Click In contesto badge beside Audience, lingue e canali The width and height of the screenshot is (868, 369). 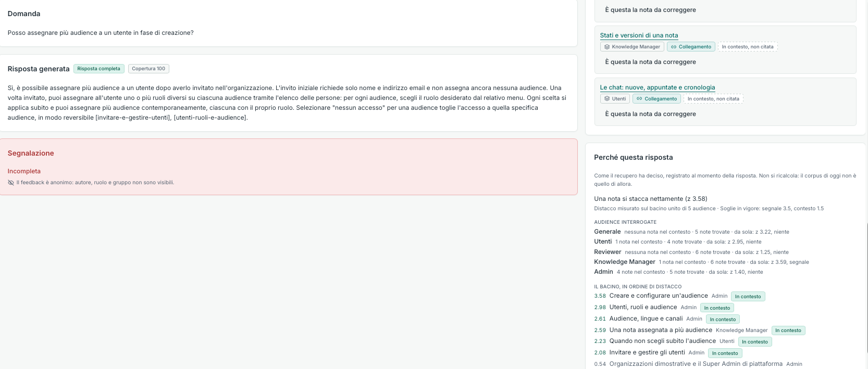tap(723, 320)
